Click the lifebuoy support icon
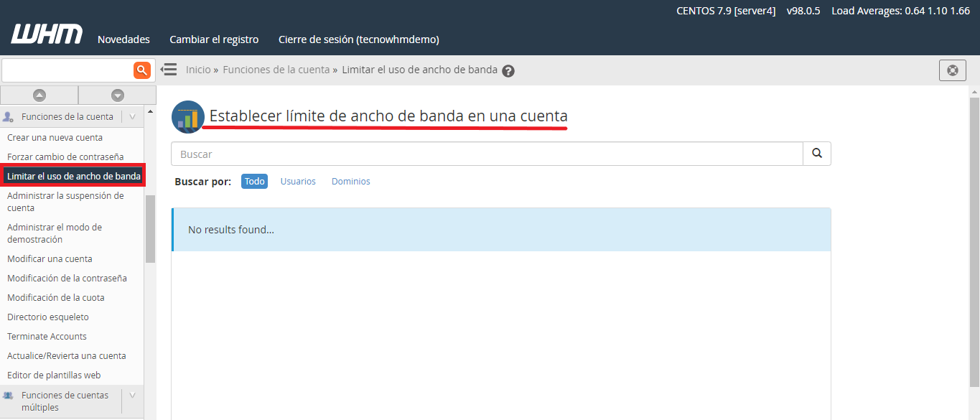This screenshot has width=980, height=420. [952, 70]
